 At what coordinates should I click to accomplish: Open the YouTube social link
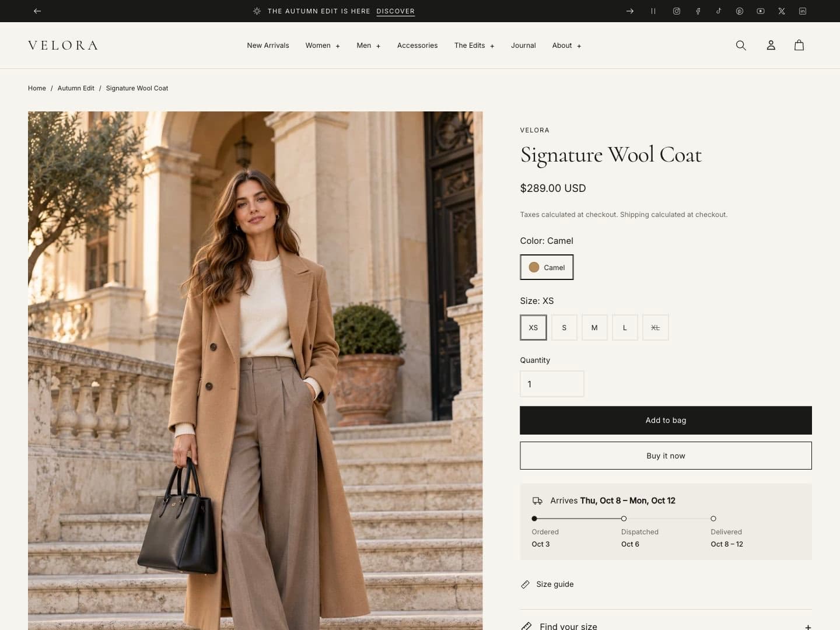(x=761, y=11)
